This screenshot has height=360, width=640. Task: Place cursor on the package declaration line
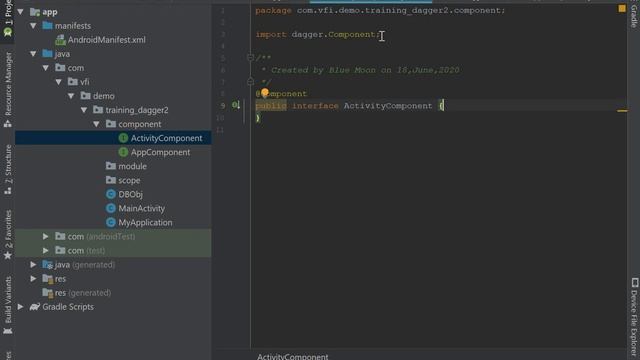point(380,11)
